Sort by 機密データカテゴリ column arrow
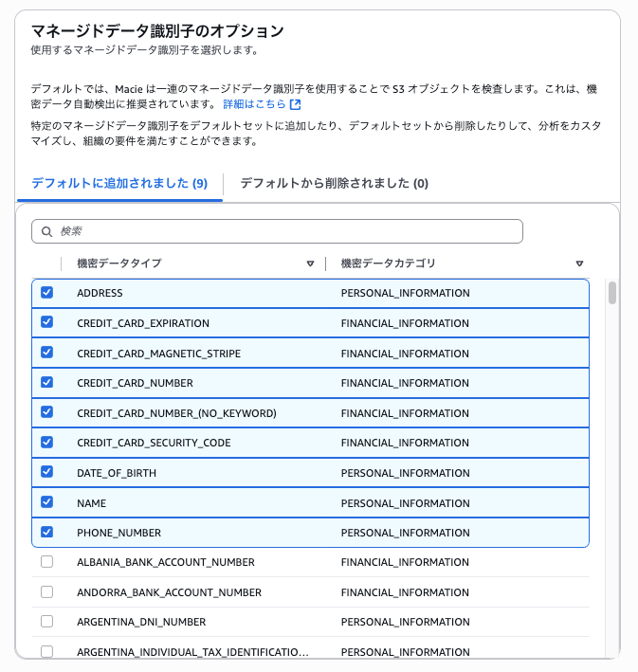 tap(579, 263)
